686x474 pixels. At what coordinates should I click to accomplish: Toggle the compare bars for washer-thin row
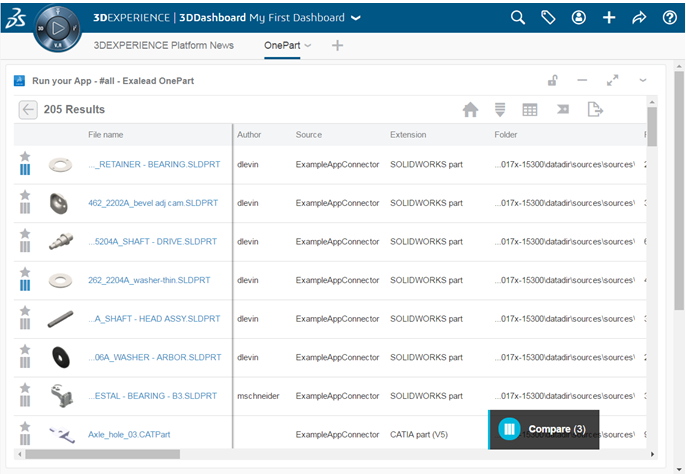[x=25, y=285]
